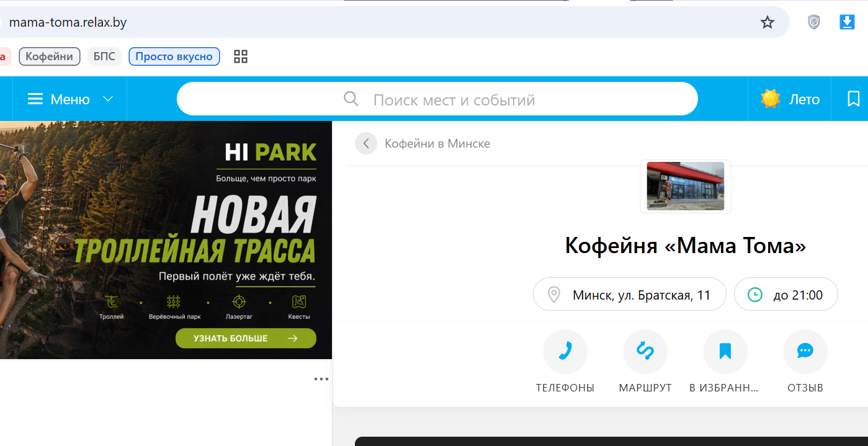Click the Верёвочный парк icon on banner
This screenshot has width=868, height=446.
(x=174, y=302)
